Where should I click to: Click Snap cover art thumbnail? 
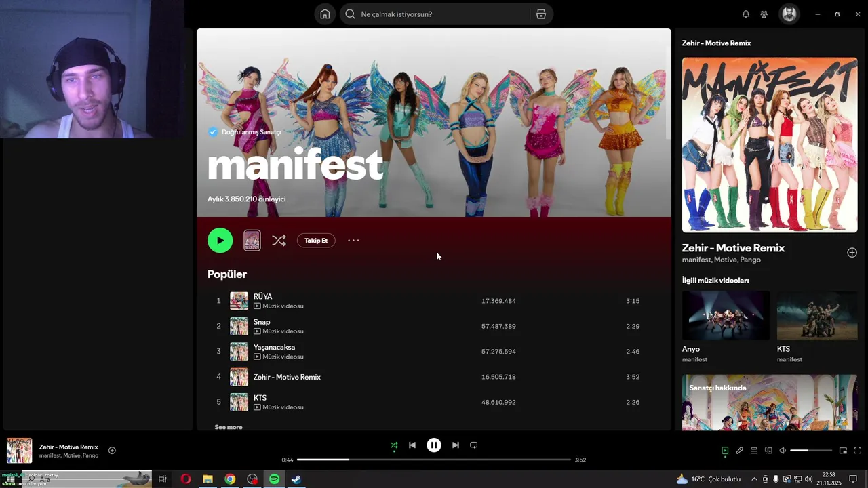[x=239, y=326]
